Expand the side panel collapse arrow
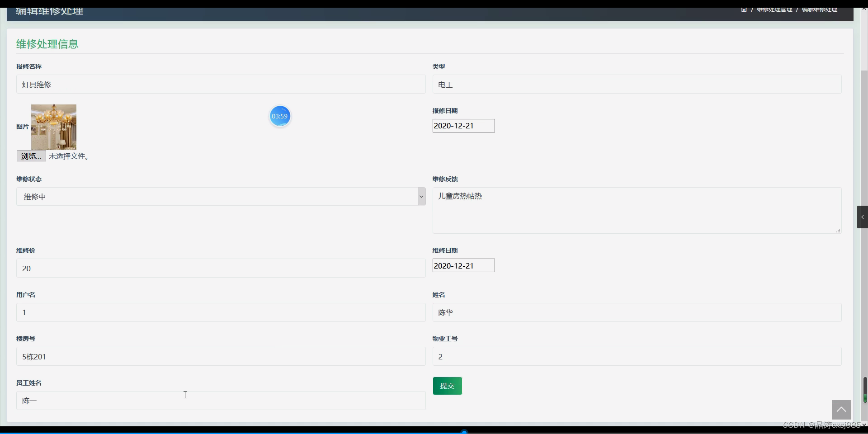 coord(862,217)
